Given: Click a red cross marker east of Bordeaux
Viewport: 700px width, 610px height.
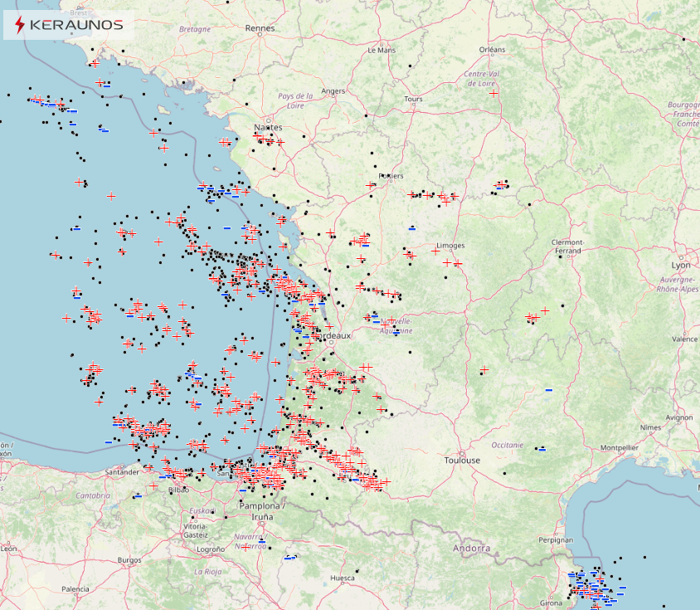Looking at the screenshot, I should (362, 365).
